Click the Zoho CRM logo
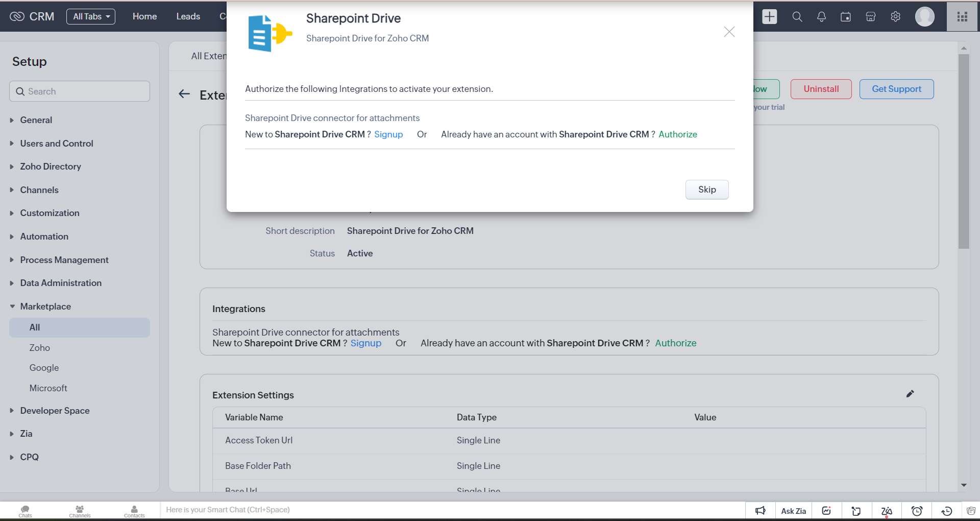 tap(32, 16)
